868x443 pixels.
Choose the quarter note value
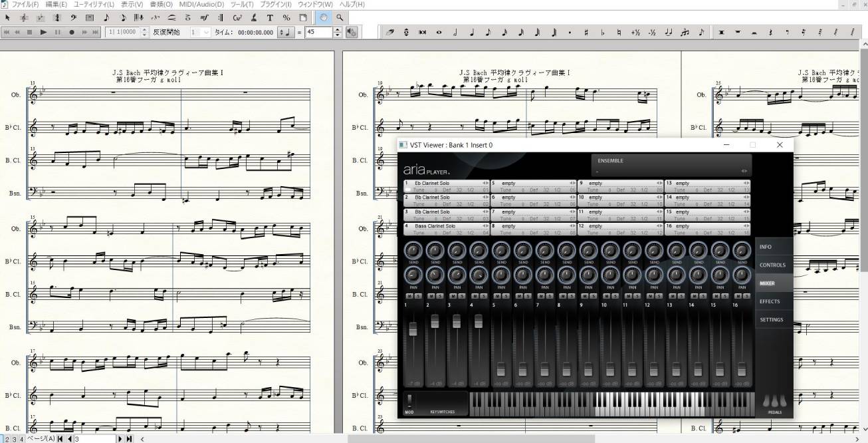click(471, 32)
